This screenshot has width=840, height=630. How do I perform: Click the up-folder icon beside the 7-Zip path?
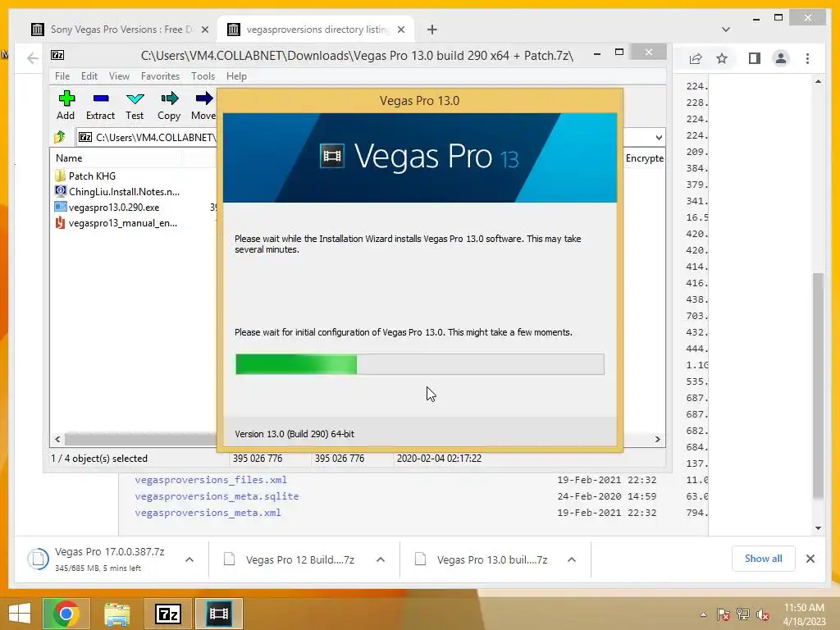(59, 137)
